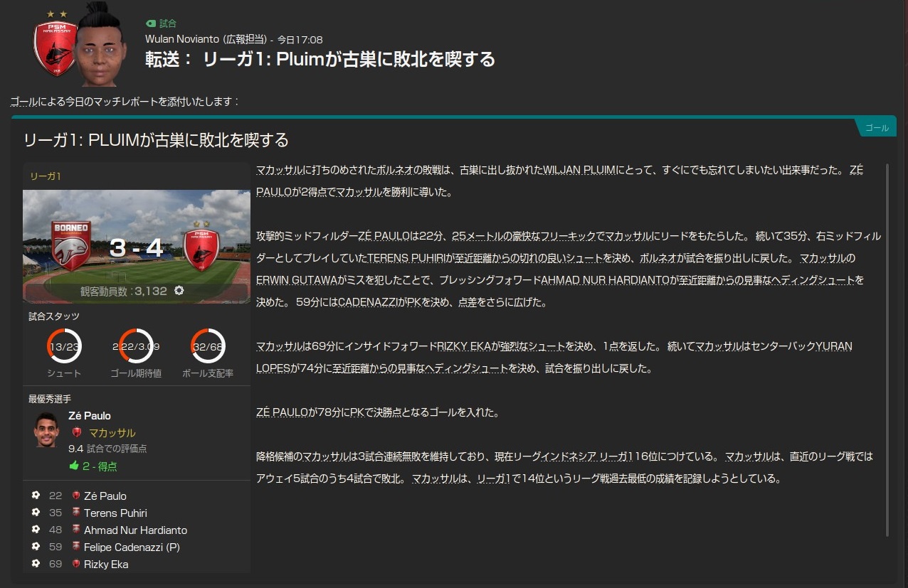
Task: Click the 観客動員数 attendance text
Action: pyautogui.click(x=123, y=291)
